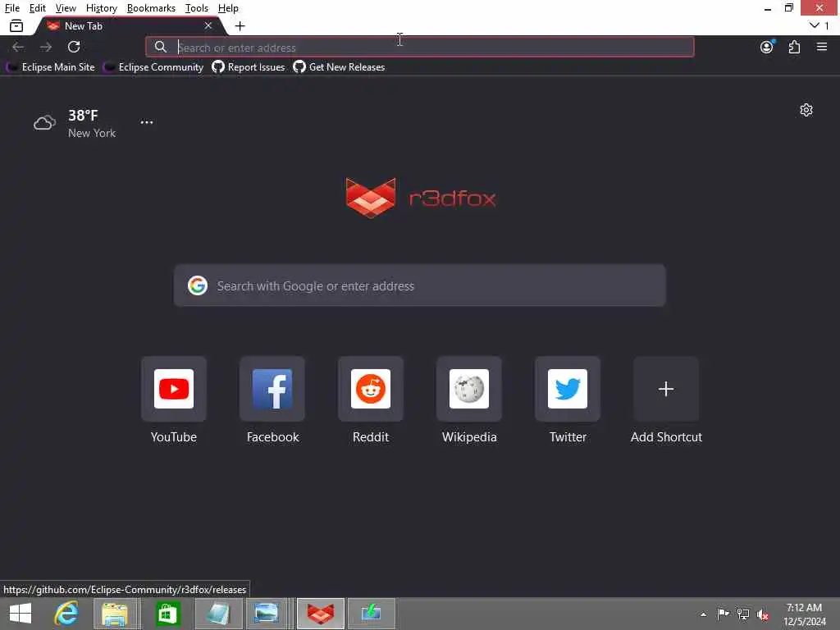Image resolution: width=840 pixels, height=630 pixels.
Task: Click the Search with Google box
Action: click(x=420, y=285)
